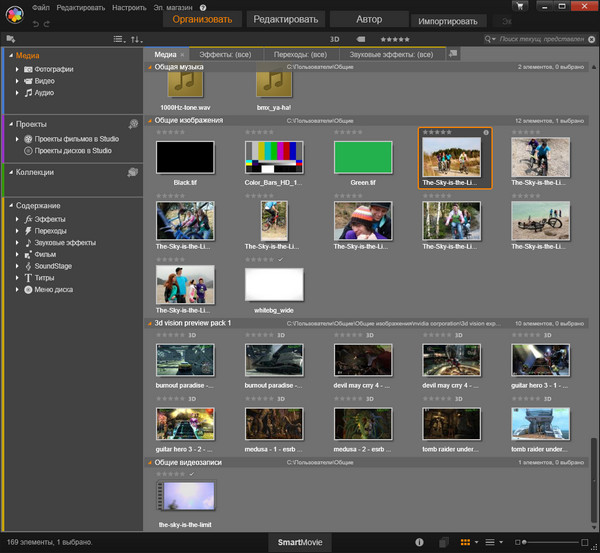Click the redo arrow icon
This screenshot has width=600, height=553.
[48, 22]
